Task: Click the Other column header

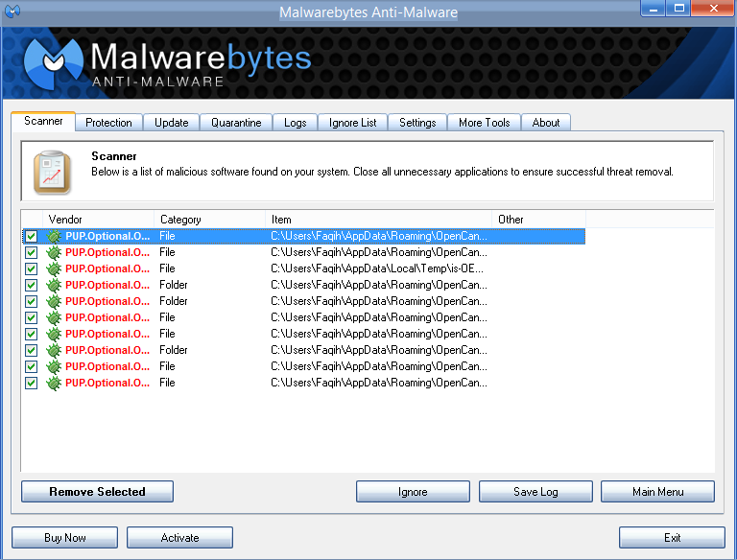Action: (538, 220)
